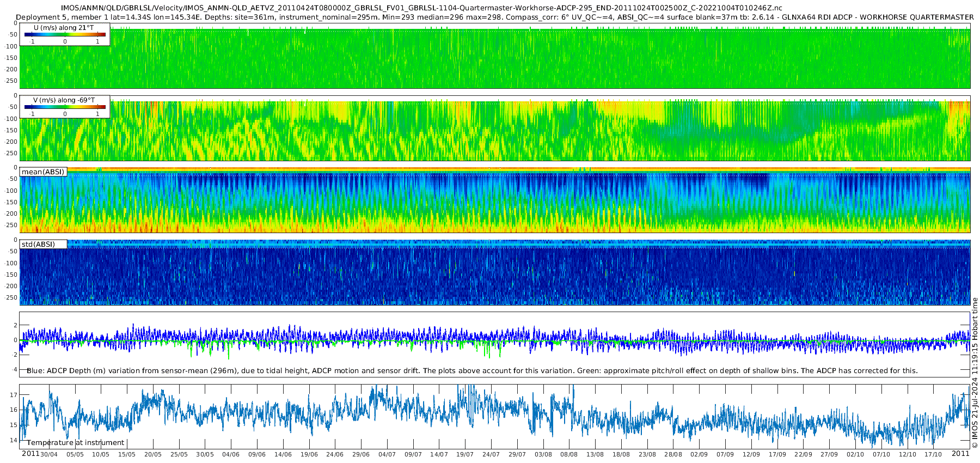Select the mean(ABSI) panel label

click(43, 172)
